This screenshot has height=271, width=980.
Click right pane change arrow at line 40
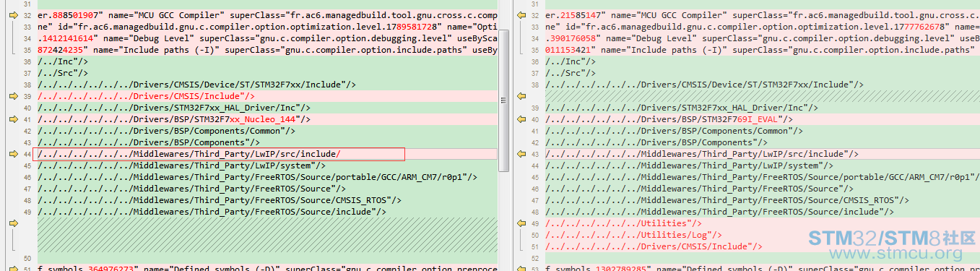coord(521,119)
